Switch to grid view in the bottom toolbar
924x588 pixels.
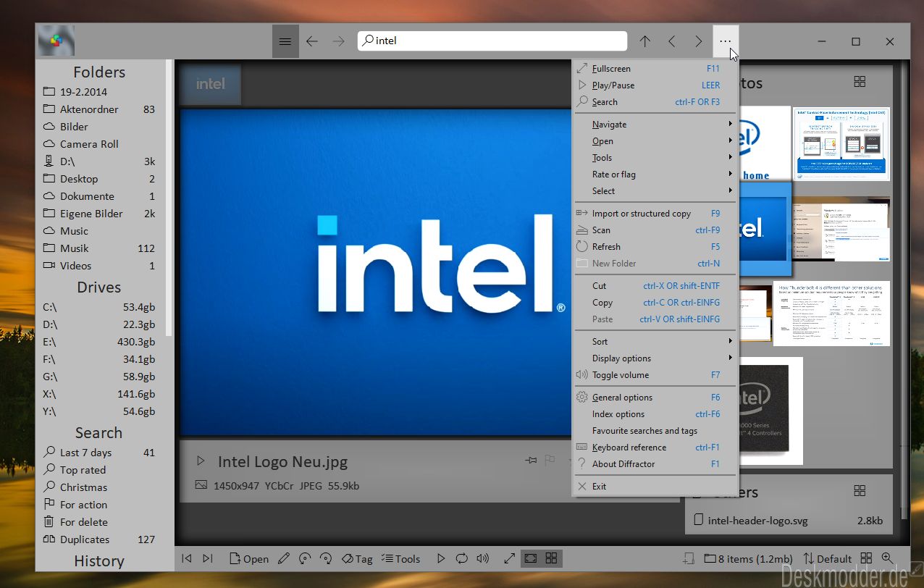[552, 558]
